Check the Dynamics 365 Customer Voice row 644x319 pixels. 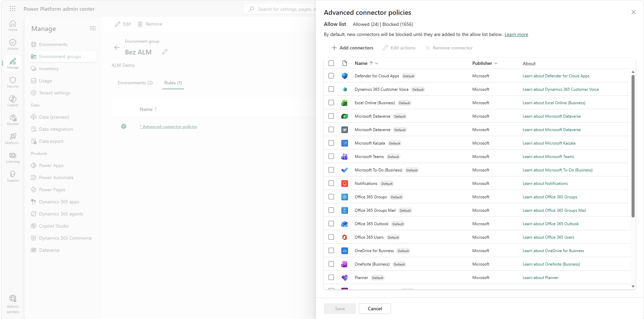click(x=331, y=89)
